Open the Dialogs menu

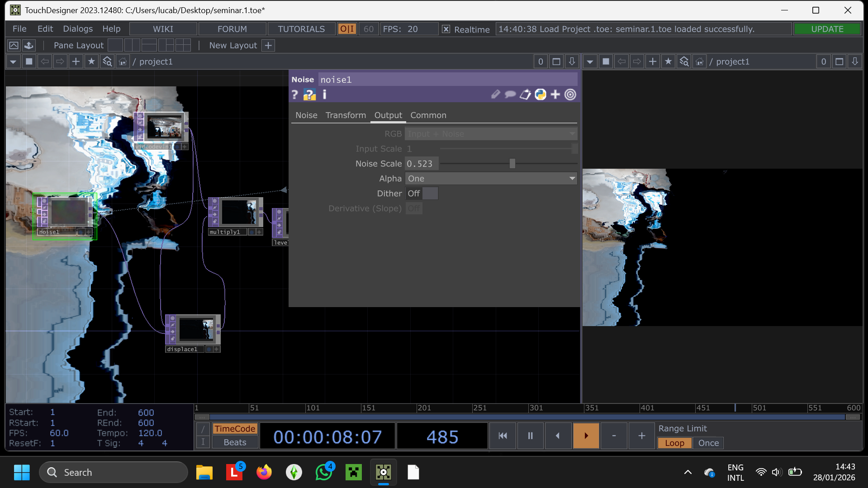click(78, 29)
